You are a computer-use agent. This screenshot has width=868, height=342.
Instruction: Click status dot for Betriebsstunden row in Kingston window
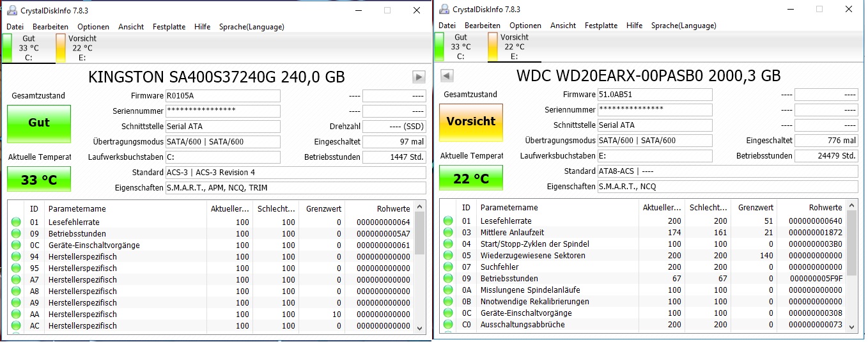coord(16,234)
